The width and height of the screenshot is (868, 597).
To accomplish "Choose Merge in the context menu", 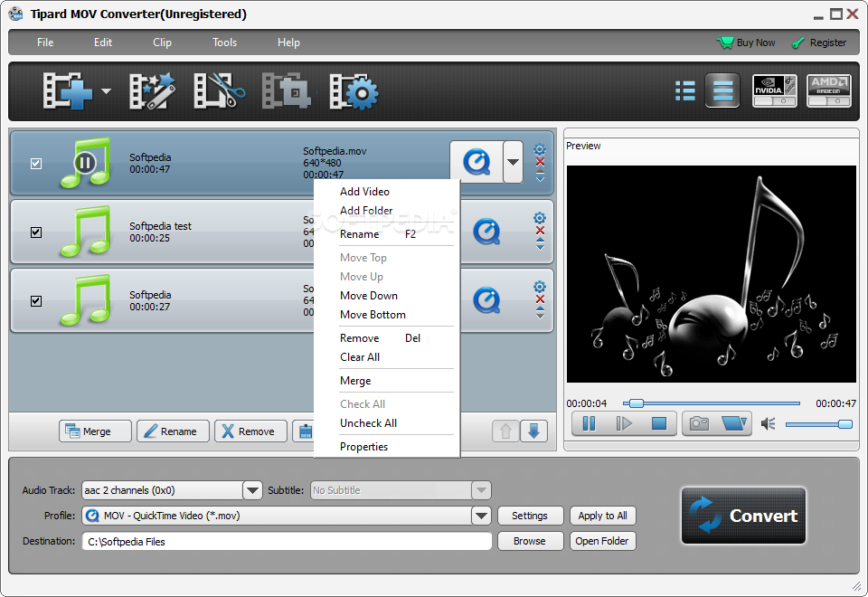I will (x=387, y=381).
